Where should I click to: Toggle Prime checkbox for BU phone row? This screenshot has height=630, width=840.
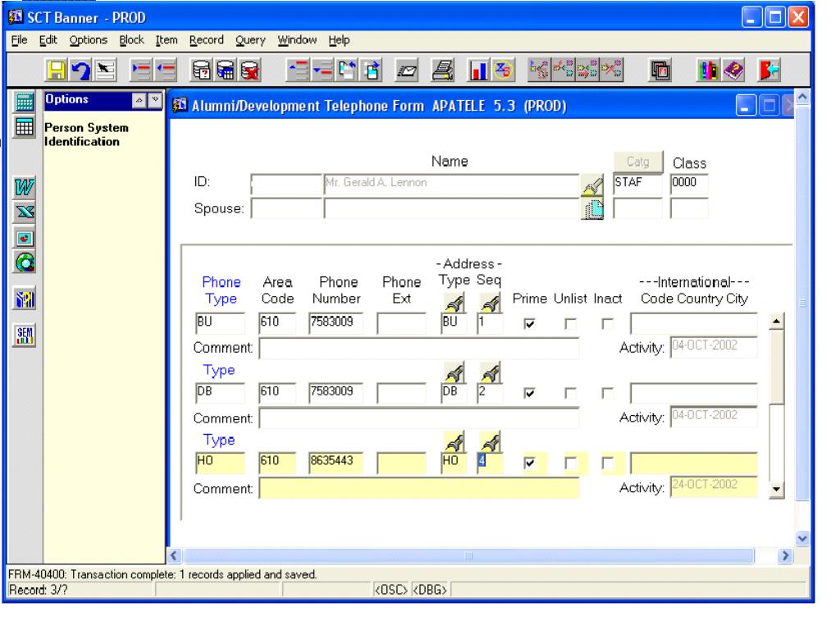[x=529, y=323]
